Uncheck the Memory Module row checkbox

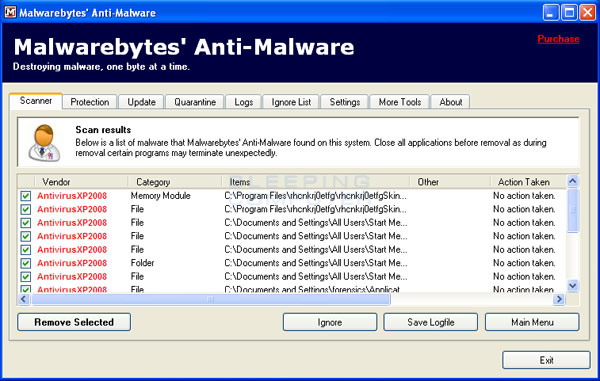point(26,196)
